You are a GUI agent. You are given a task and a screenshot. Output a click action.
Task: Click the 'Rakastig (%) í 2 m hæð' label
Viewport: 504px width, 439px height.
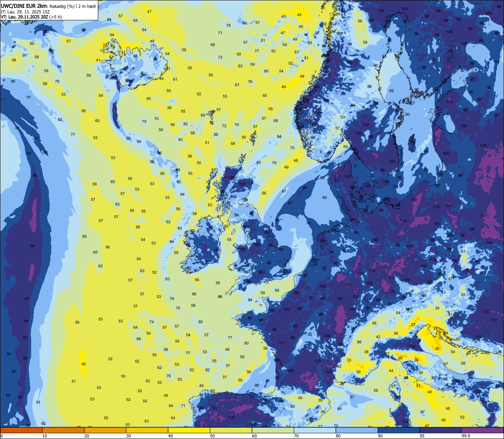(72, 6)
